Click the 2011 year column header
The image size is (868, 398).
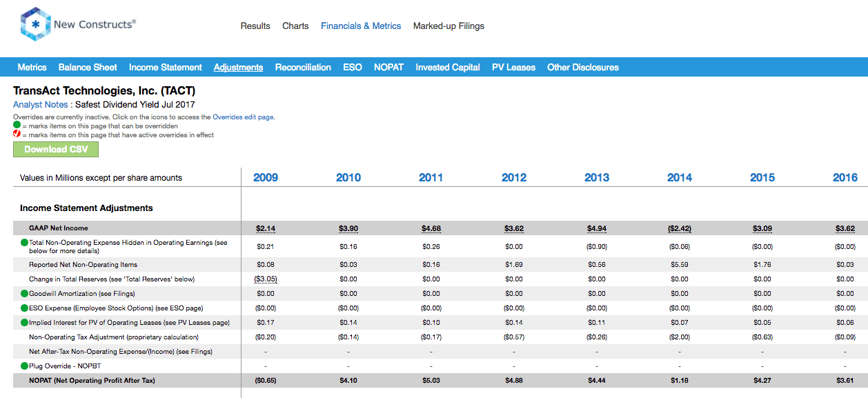point(431,178)
